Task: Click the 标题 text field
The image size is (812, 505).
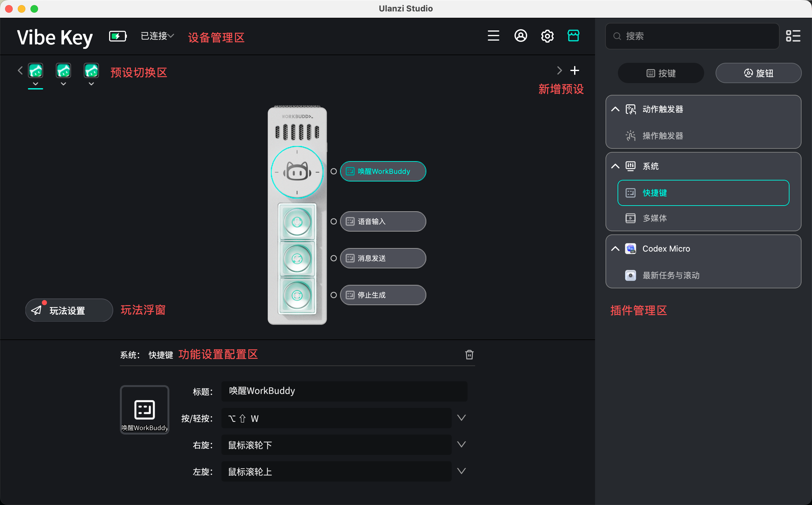Action: [344, 391]
